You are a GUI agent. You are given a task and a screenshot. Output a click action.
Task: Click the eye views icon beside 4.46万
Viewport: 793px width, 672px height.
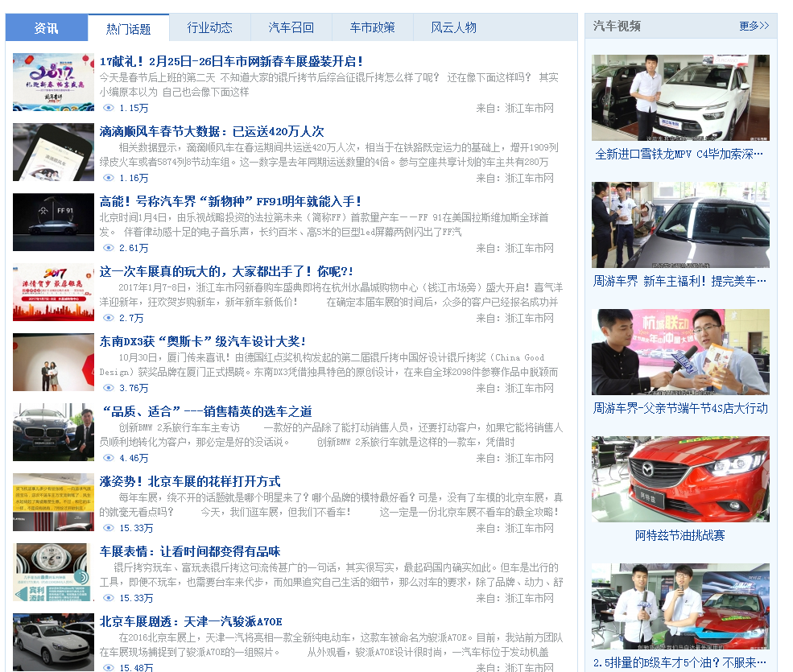(108, 458)
